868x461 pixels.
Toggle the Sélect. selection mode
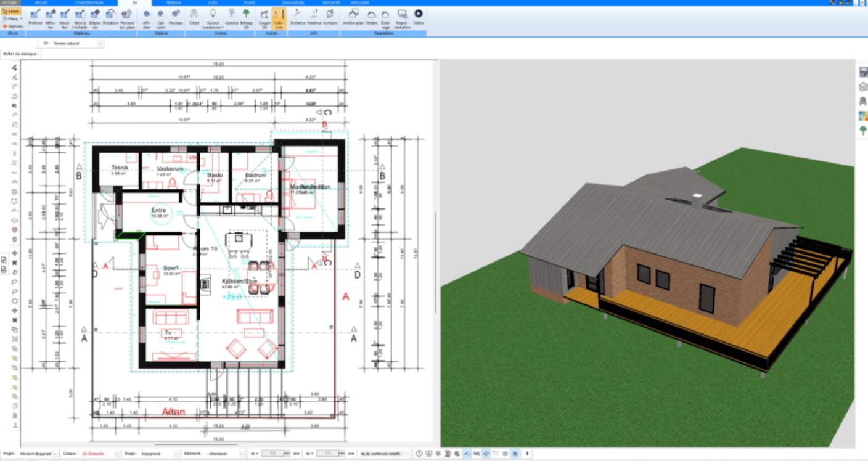tap(11, 11)
